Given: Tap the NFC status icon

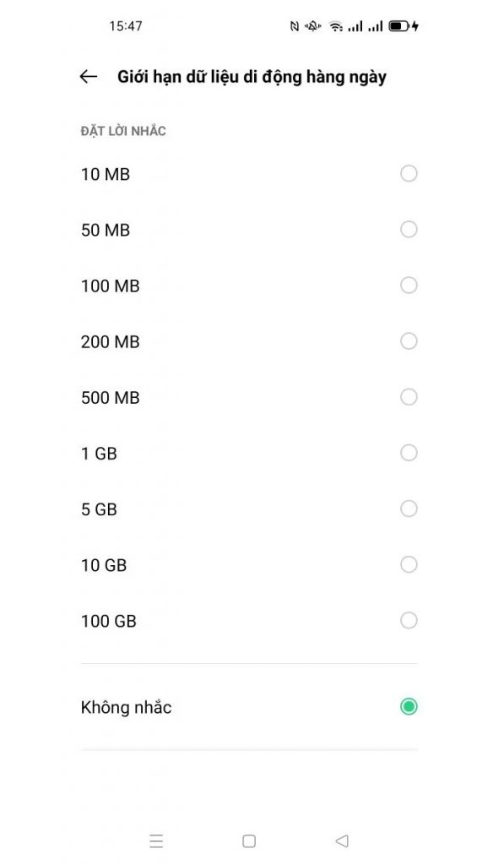Looking at the screenshot, I should (295, 26).
